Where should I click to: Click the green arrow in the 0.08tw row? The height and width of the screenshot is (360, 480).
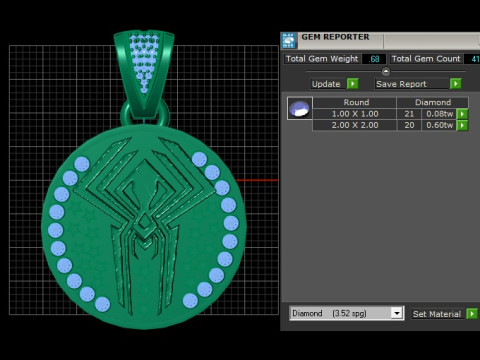coord(462,114)
